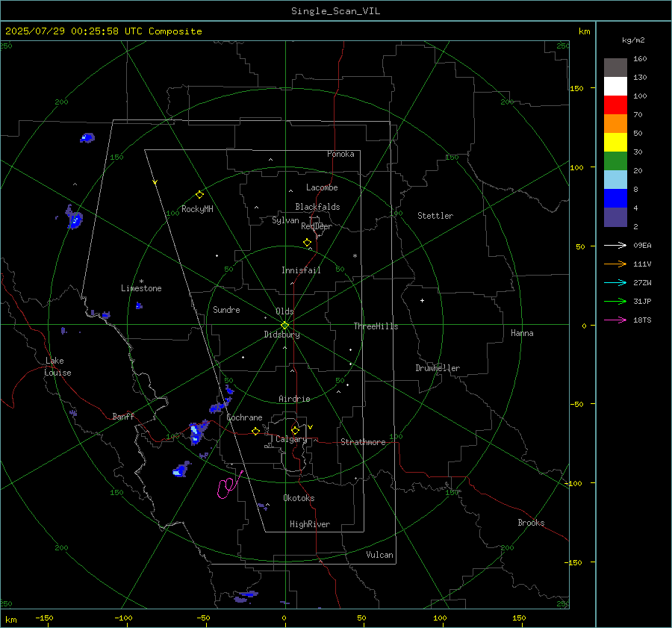672x628 pixels.
Task: Click the yellow 30-50 color swatch
Action: click(x=615, y=143)
